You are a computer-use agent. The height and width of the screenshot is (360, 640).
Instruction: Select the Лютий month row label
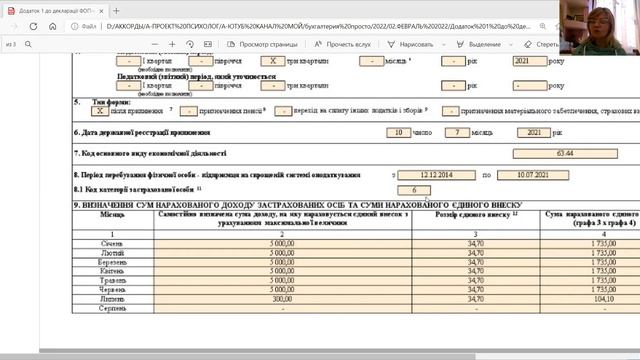coord(112,253)
